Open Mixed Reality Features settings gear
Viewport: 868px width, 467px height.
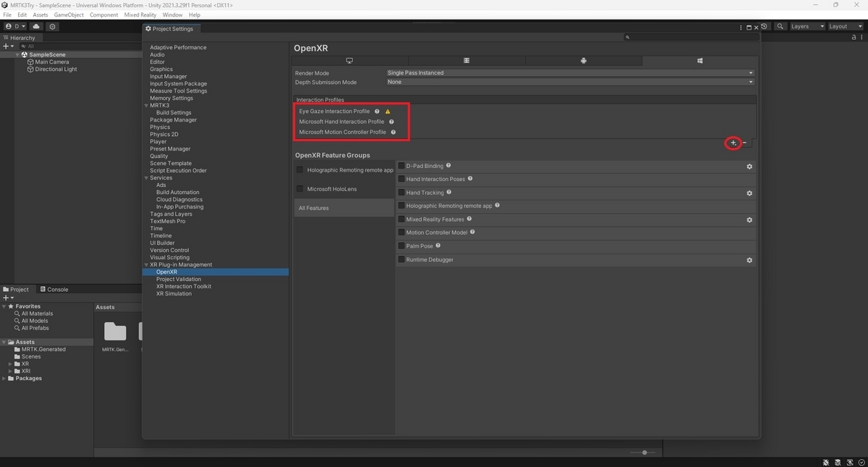(749, 220)
